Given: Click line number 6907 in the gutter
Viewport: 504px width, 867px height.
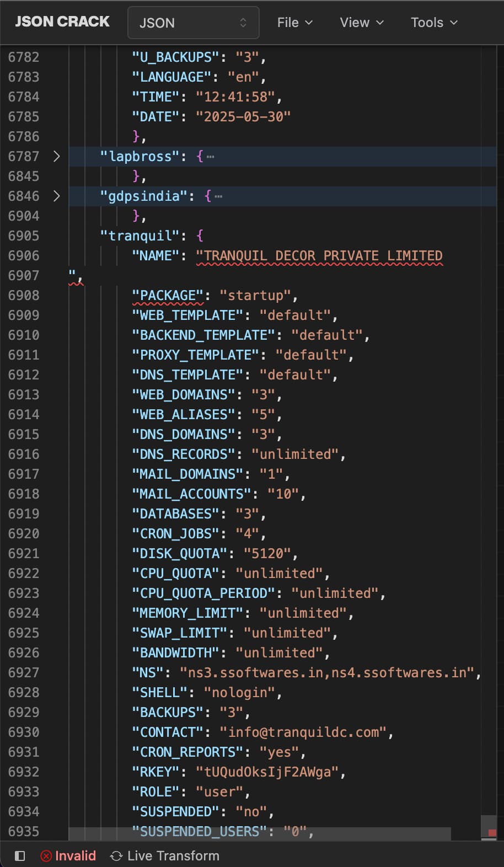Looking at the screenshot, I should click(24, 275).
